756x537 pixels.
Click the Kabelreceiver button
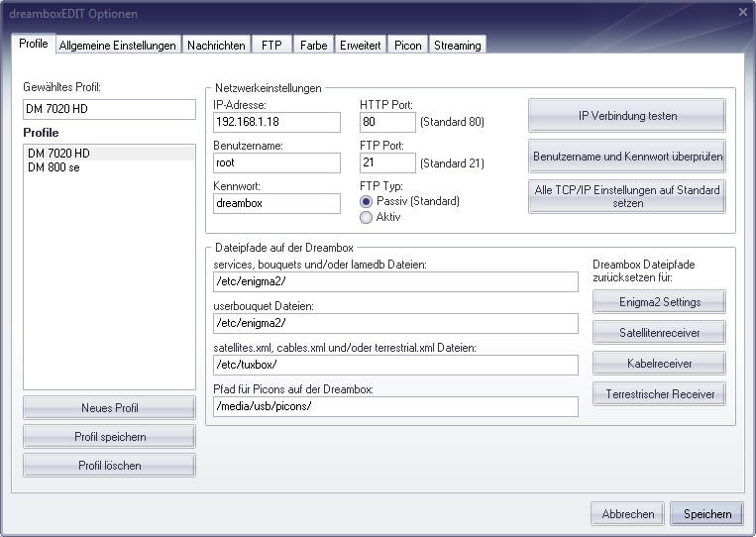click(659, 364)
